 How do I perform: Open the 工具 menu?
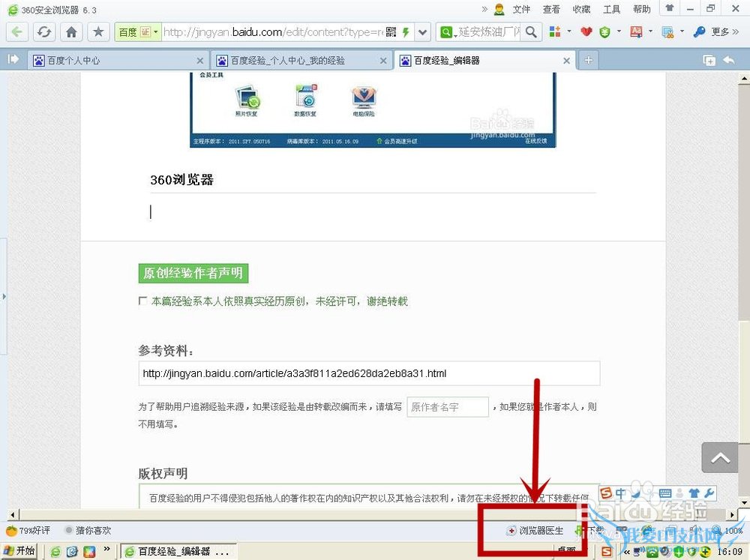click(x=612, y=9)
